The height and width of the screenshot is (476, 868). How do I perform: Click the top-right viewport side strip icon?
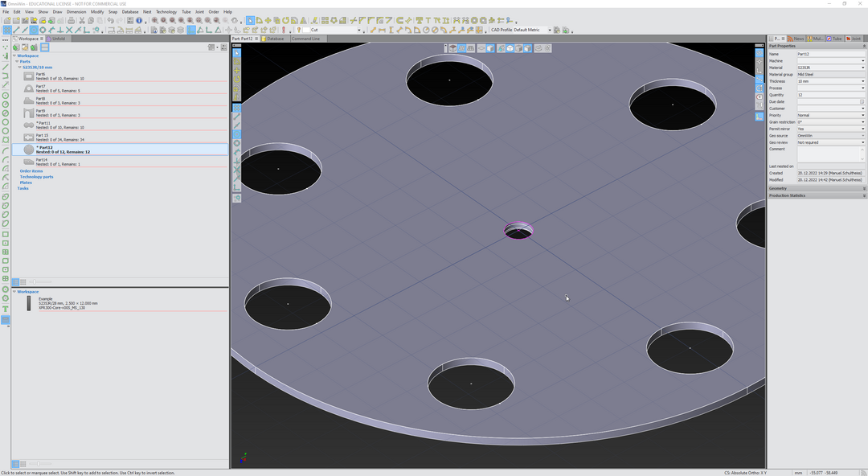759,52
